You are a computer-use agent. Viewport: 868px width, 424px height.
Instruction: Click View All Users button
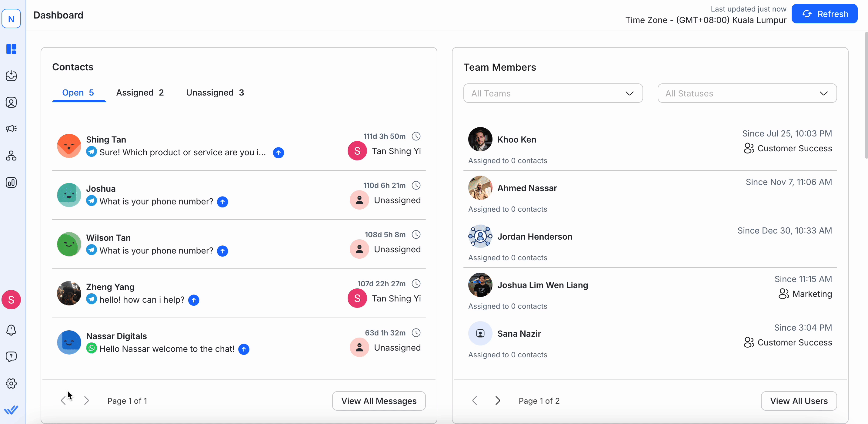coord(798,401)
